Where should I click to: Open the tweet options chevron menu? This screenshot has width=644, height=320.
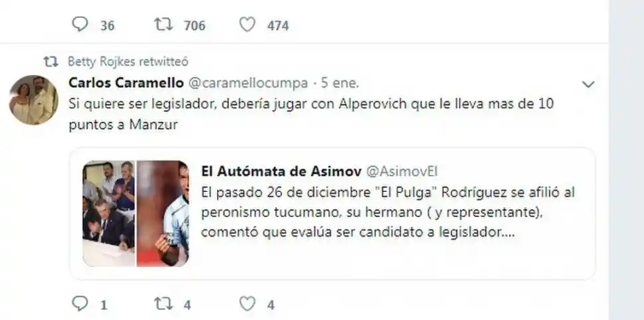tap(588, 84)
